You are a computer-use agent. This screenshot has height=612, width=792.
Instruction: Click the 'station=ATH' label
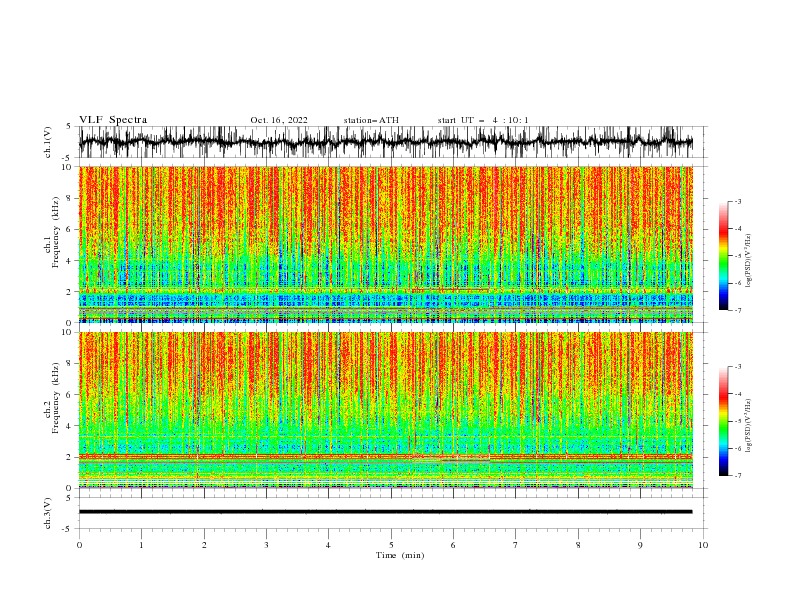click(x=371, y=120)
